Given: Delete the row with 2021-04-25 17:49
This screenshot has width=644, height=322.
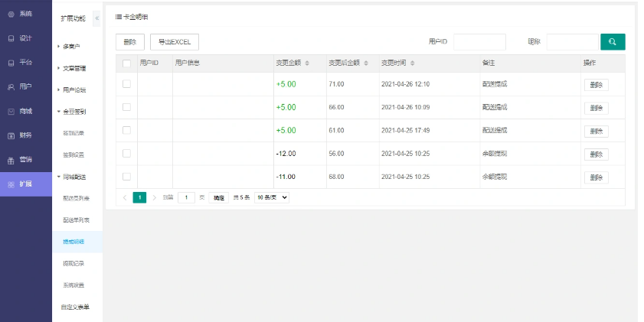Looking at the screenshot, I should pyautogui.click(x=597, y=131).
